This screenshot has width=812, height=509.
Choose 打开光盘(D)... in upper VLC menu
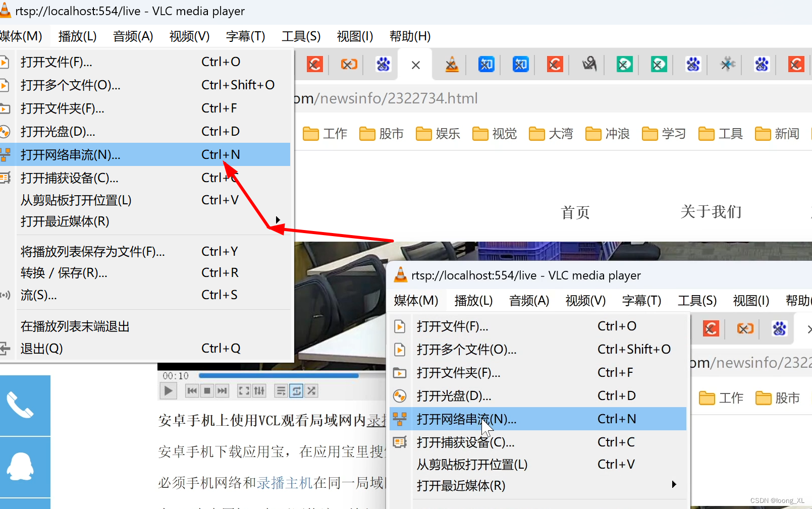pyautogui.click(x=145, y=132)
